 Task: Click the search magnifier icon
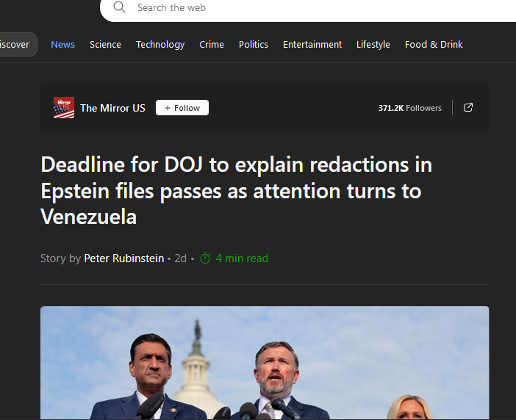119,7
